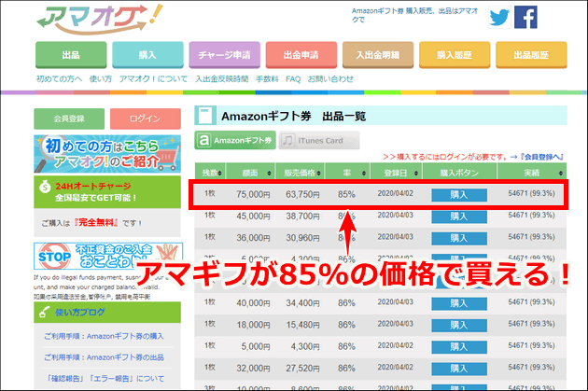Follow the 初めての方へ link

[59, 78]
